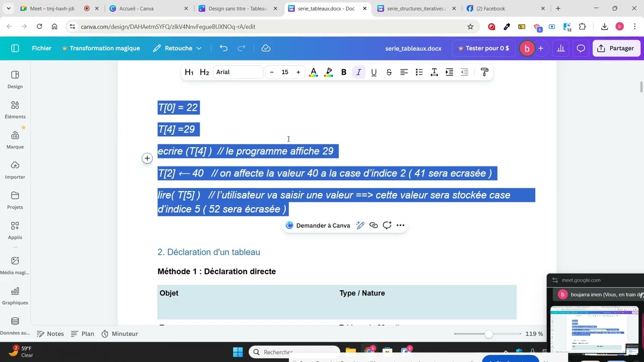Expand the Retouche dropdown
Screen dimensions: 644x362
tap(178, 48)
